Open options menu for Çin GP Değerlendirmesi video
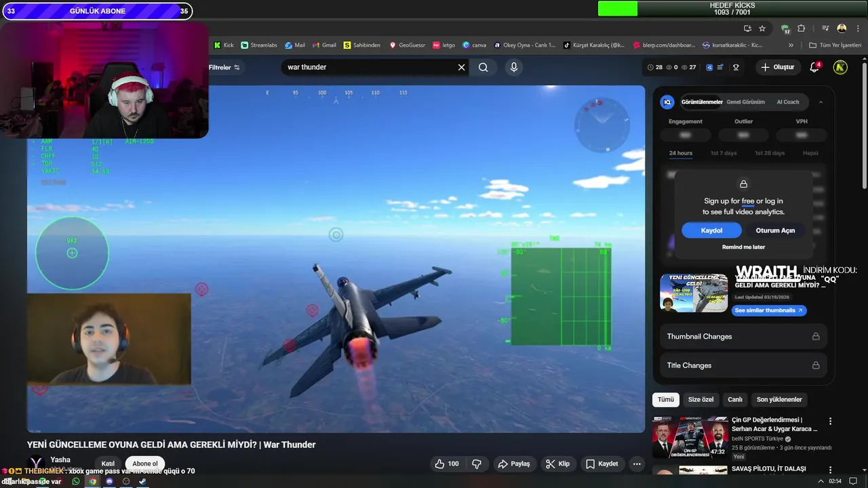Screen dimensions: 868x488 point(830,421)
